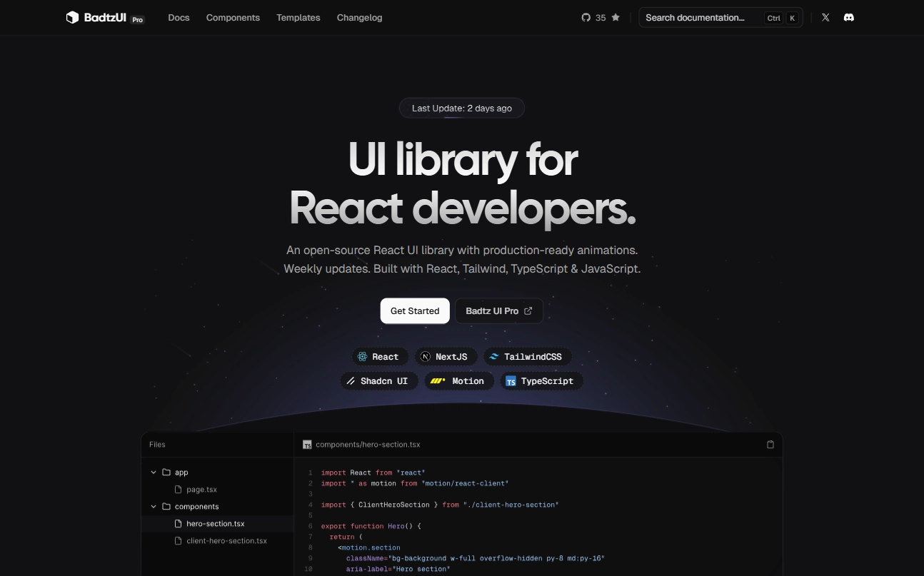Click the Shadcn UI slash icon

[351, 381]
